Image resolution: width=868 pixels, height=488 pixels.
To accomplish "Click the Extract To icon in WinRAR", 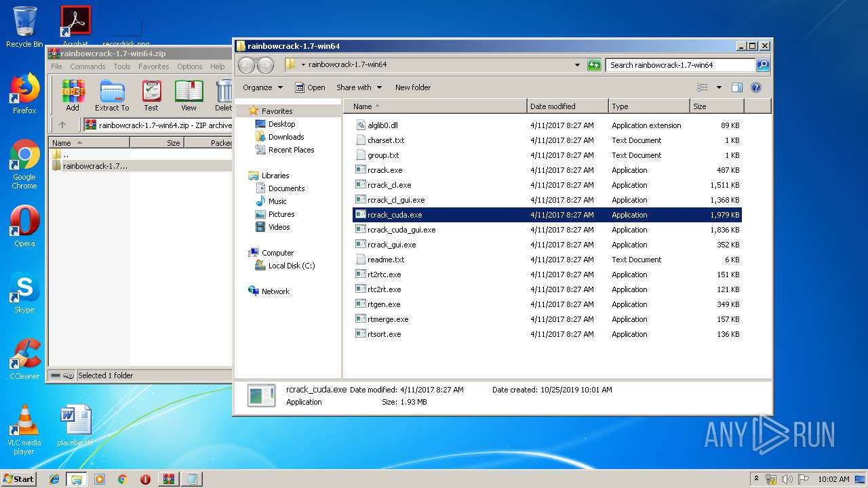I will (112, 96).
